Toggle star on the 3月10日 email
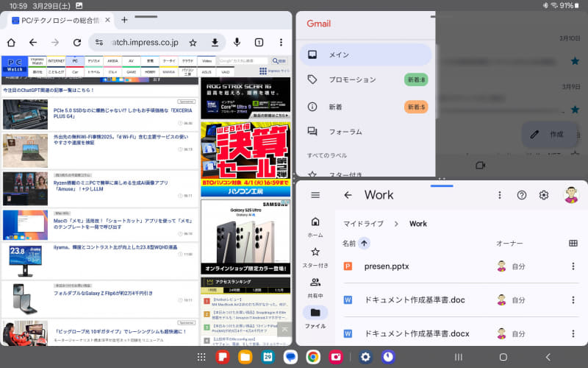Image resolution: width=588 pixels, height=368 pixels. [x=575, y=61]
